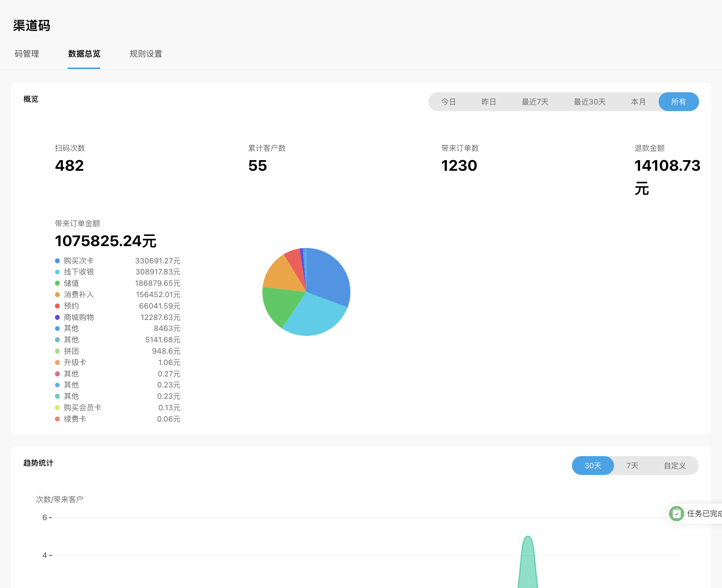Click the 156452.01元 amount

[158, 294]
